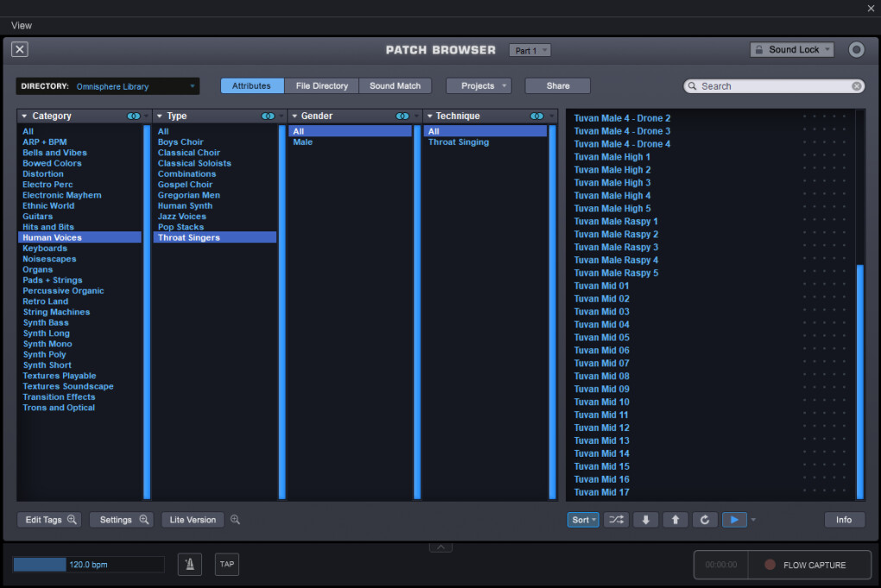Open the Directory dropdown showing Omnisphere Library
Image resolution: width=881 pixels, height=588 pixels.
click(107, 86)
